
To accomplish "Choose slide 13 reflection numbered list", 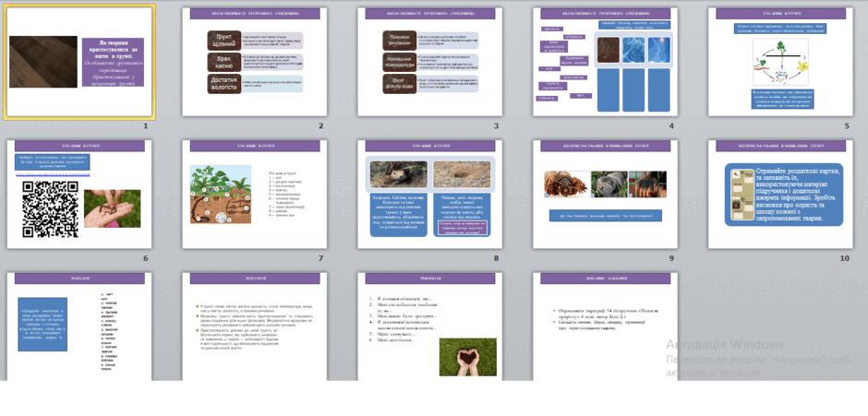I will pos(430,326).
